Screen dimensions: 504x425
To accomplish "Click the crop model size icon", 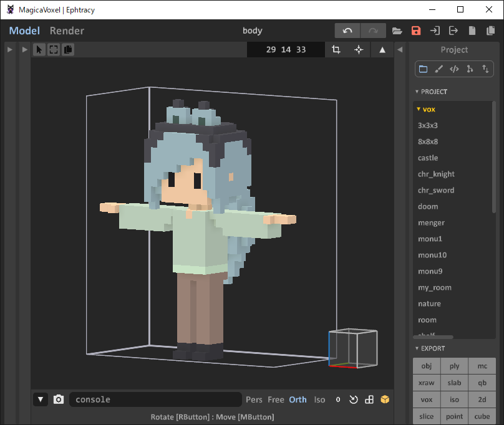I will 336,50.
